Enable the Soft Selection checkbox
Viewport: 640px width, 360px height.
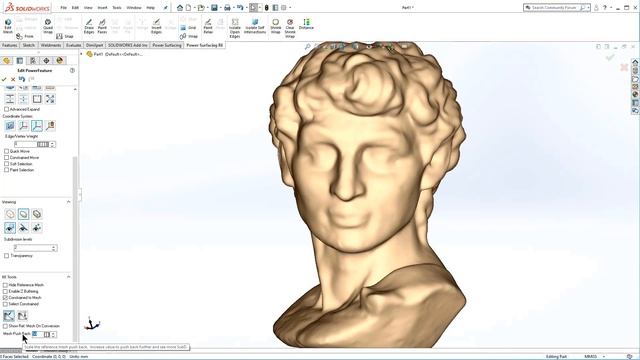pos(7,164)
